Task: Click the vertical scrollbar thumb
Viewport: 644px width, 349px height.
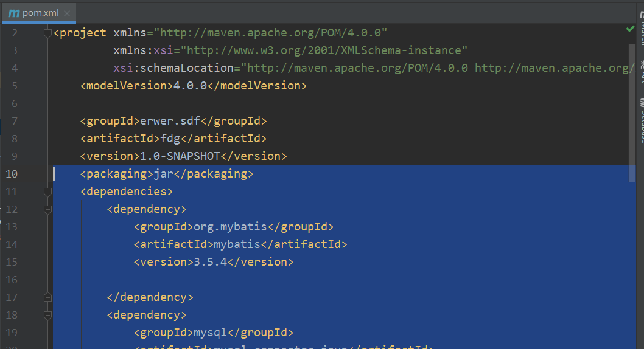Action: point(632,112)
